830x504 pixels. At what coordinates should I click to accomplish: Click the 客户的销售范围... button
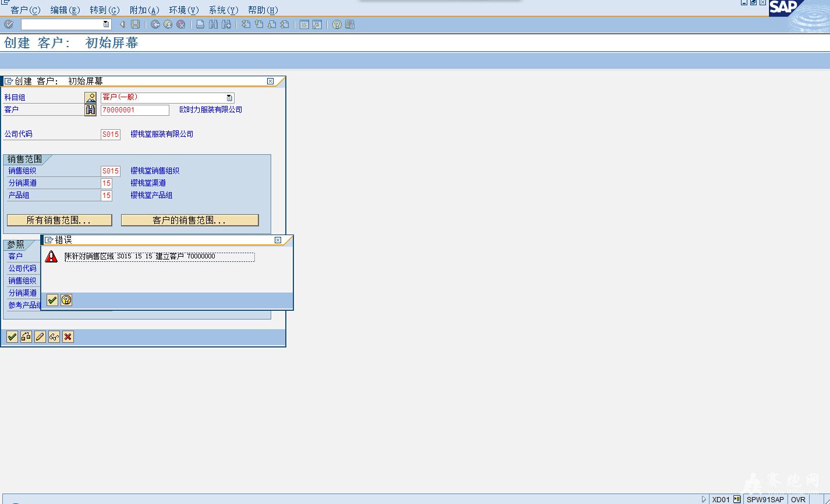coord(190,220)
